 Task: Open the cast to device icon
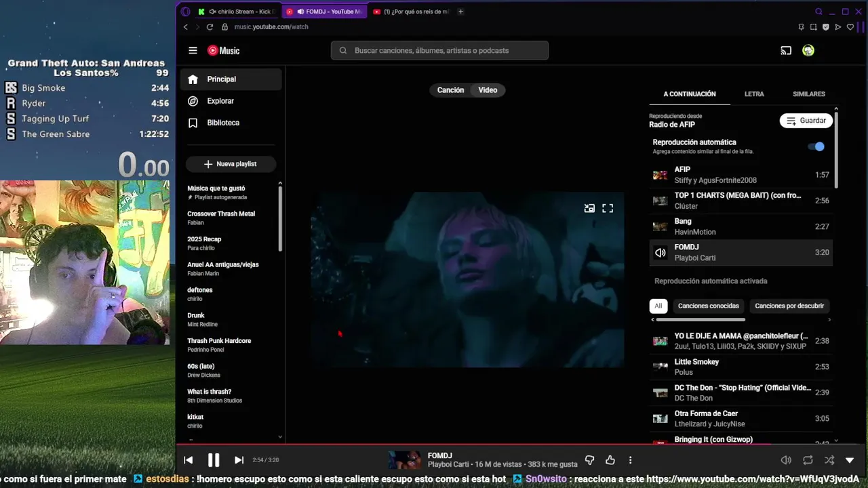coord(786,50)
